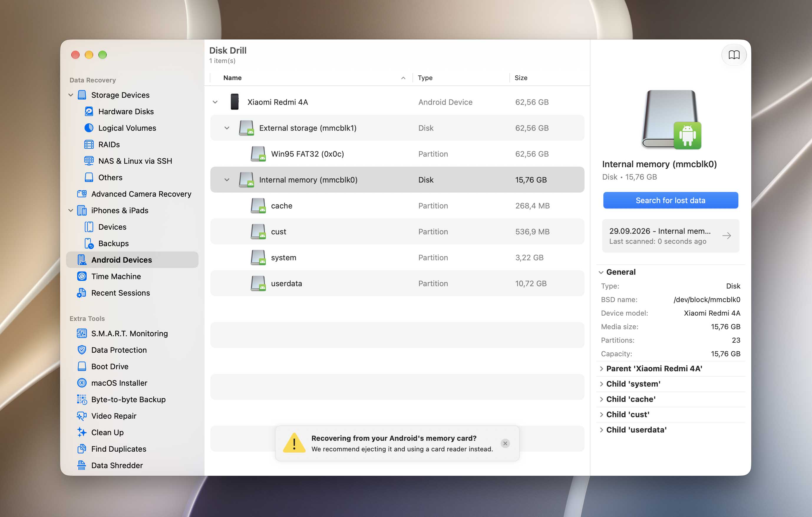This screenshot has width=812, height=517.
Task: Dismiss the memory card warning
Action: [505, 443]
